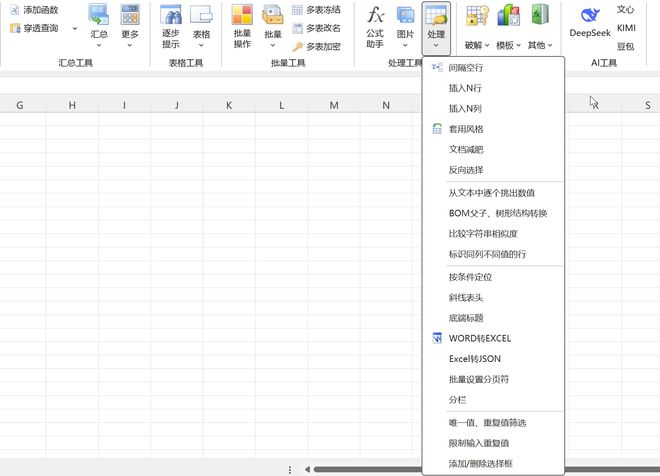Click the 图片 tool icon
This screenshot has width=660, height=476.
coord(405,16)
